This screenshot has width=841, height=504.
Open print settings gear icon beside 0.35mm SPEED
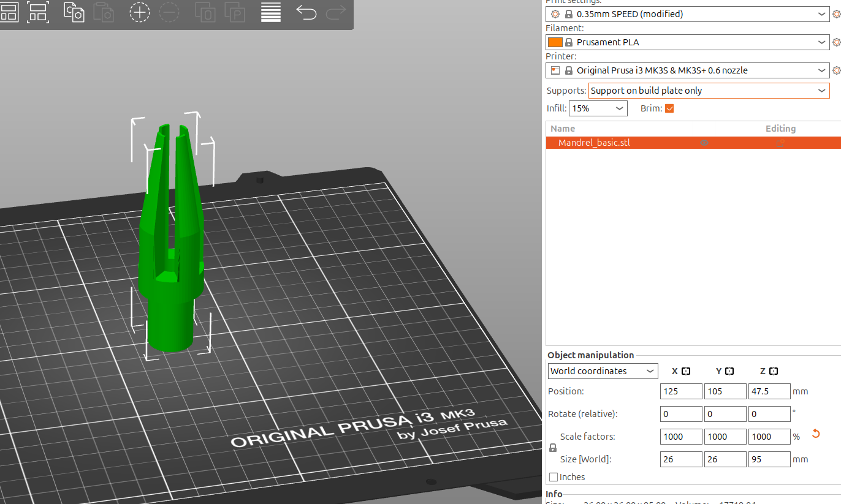[836, 14]
